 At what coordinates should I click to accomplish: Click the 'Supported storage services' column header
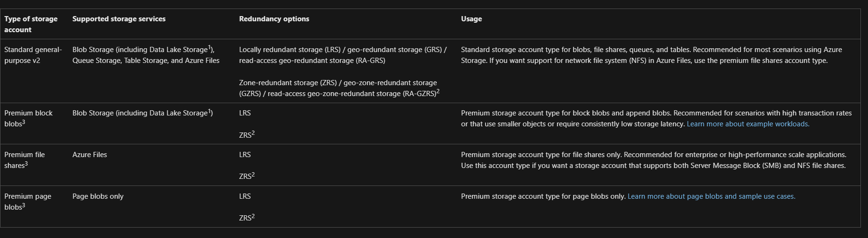(119, 19)
